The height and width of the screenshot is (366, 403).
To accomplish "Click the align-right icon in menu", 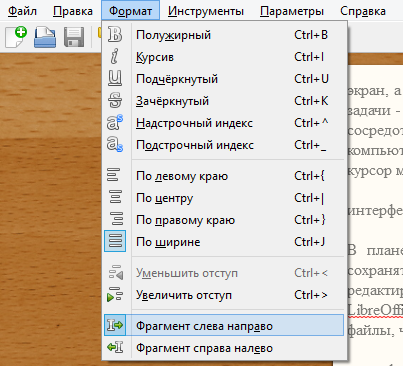I will (117, 219).
